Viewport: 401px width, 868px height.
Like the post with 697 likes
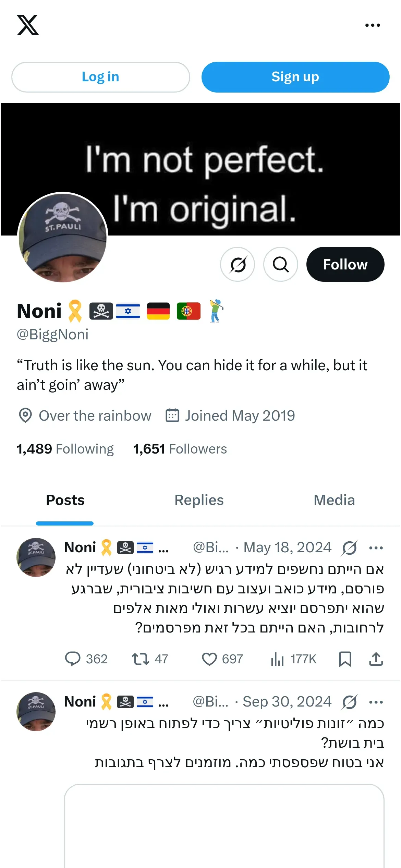[x=209, y=659]
